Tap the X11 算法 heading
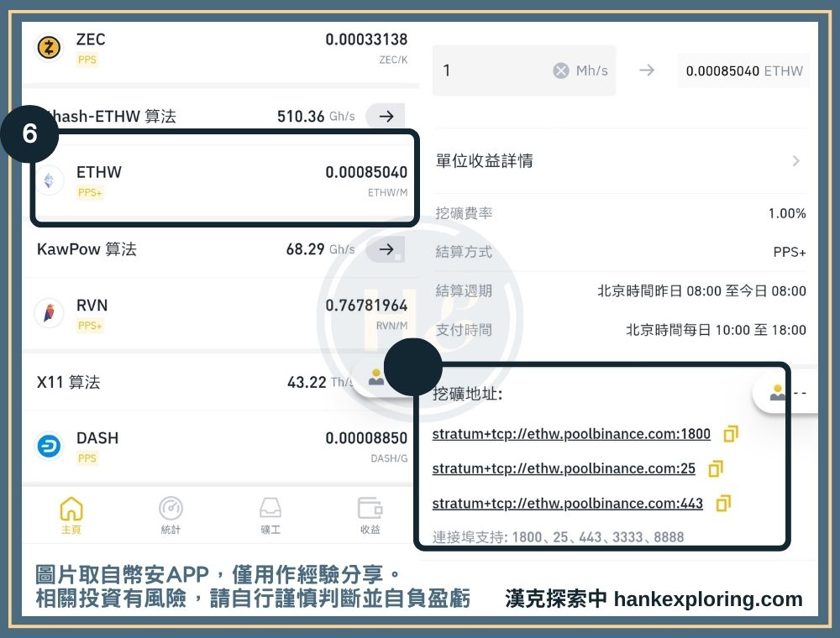The height and width of the screenshot is (638, 840). [x=68, y=382]
